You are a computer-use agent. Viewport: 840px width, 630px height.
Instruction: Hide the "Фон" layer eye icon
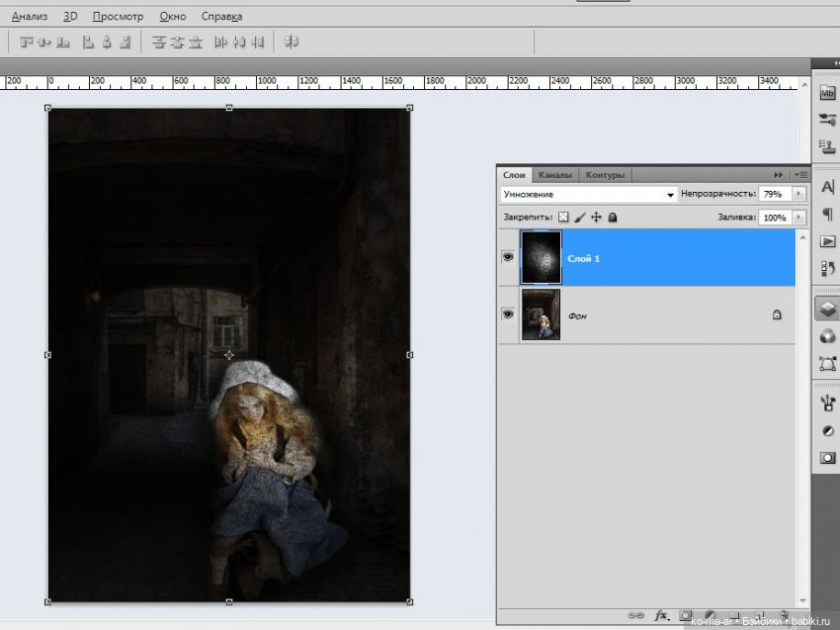[x=508, y=315]
